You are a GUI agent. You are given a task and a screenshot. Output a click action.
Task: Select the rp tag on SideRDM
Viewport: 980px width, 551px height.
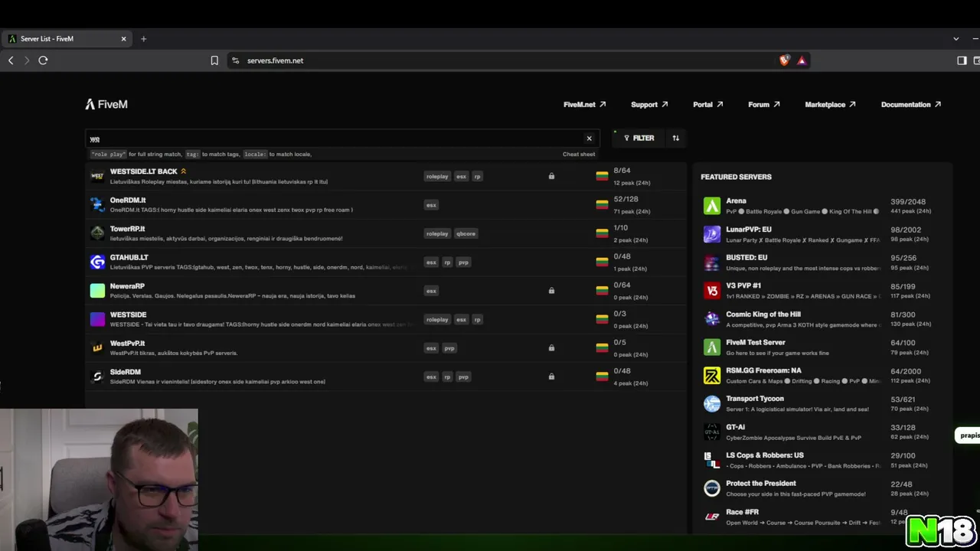(447, 377)
